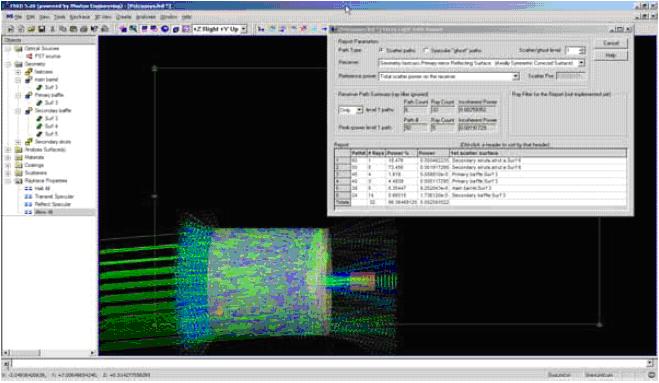This screenshot has width=659, height=383.
Task: Select the Scatter paths radio button
Action: [382, 50]
